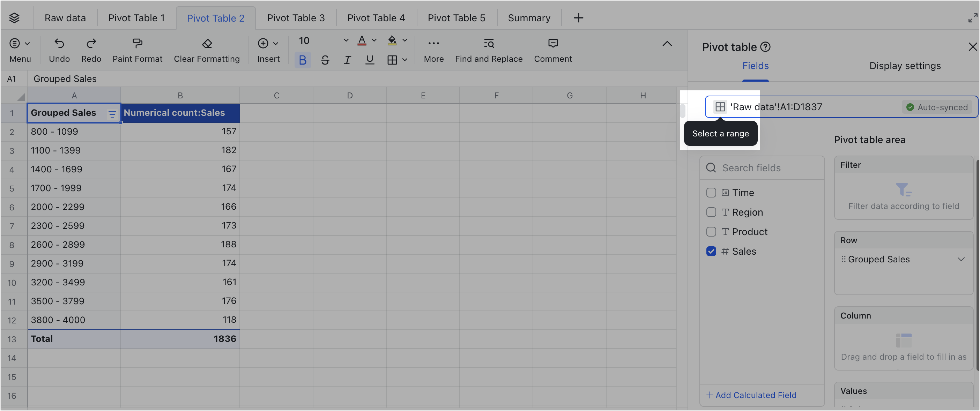Select the Paint Format tool

point(137,43)
